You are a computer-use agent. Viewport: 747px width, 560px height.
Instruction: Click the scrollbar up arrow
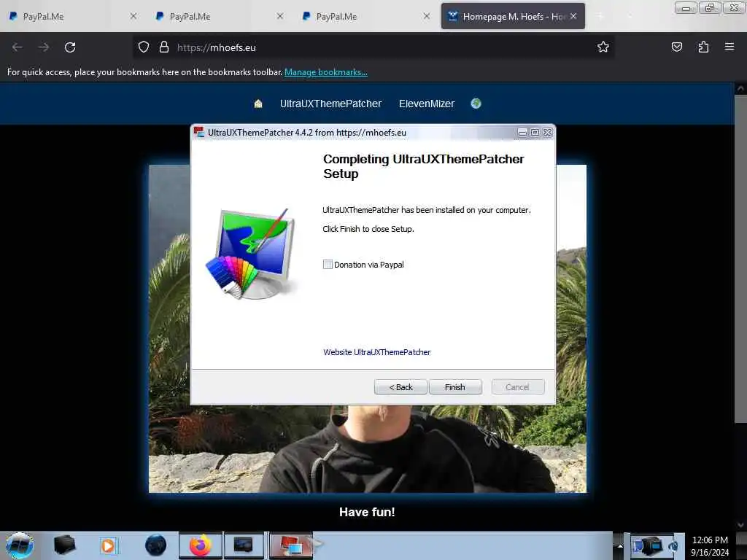(x=740, y=89)
